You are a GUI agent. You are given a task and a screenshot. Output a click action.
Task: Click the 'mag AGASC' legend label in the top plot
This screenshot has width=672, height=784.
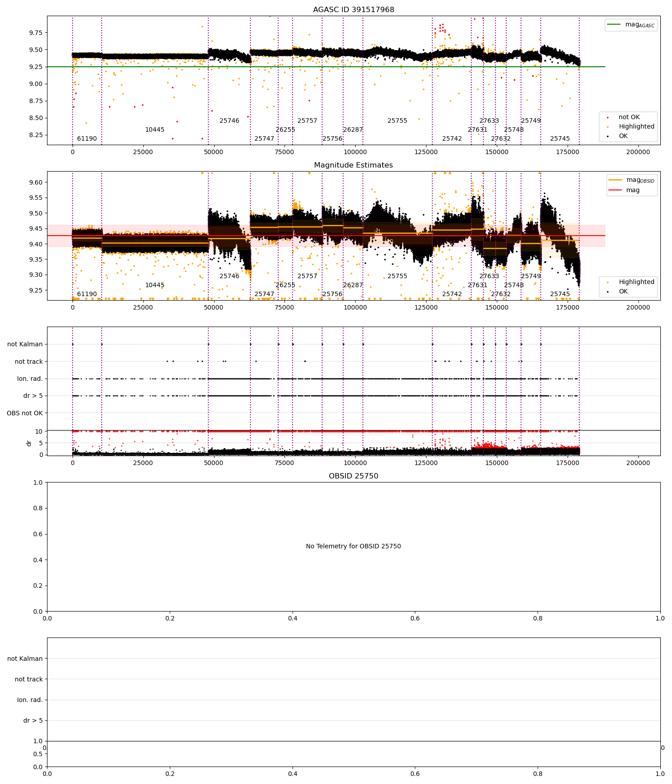tap(640, 25)
